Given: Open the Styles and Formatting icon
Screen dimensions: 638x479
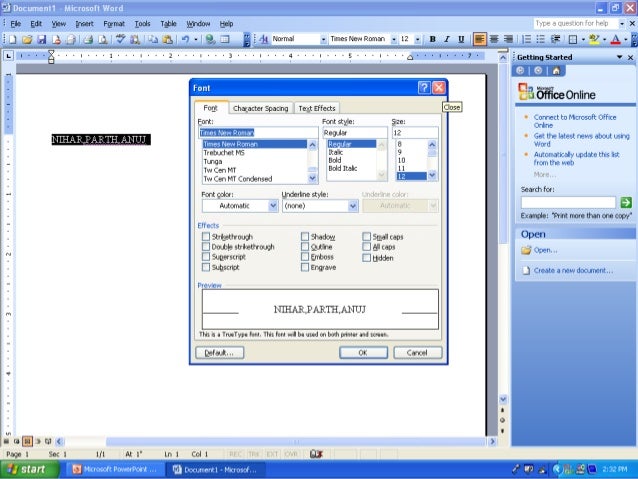Looking at the screenshot, I should 264,39.
